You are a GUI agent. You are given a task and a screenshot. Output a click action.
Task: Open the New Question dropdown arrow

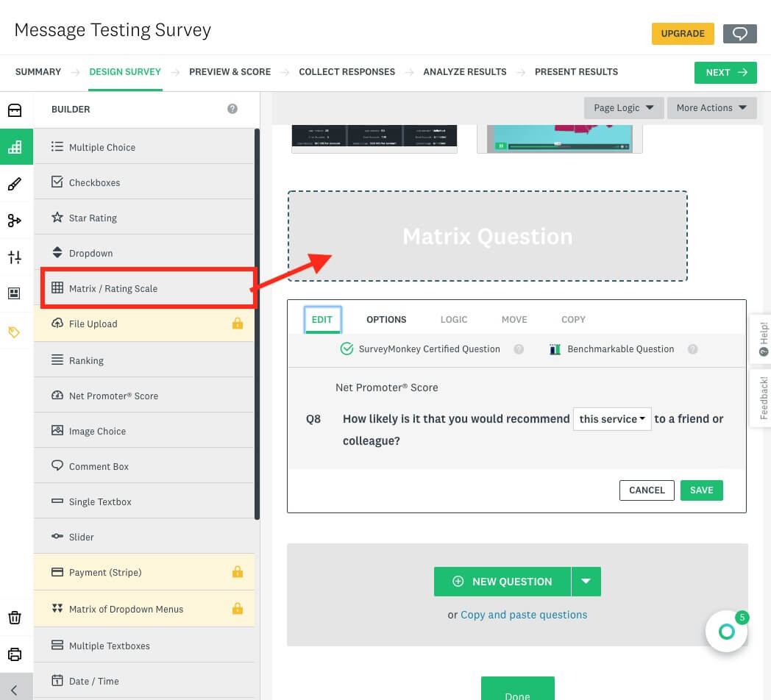(x=586, y=581)
